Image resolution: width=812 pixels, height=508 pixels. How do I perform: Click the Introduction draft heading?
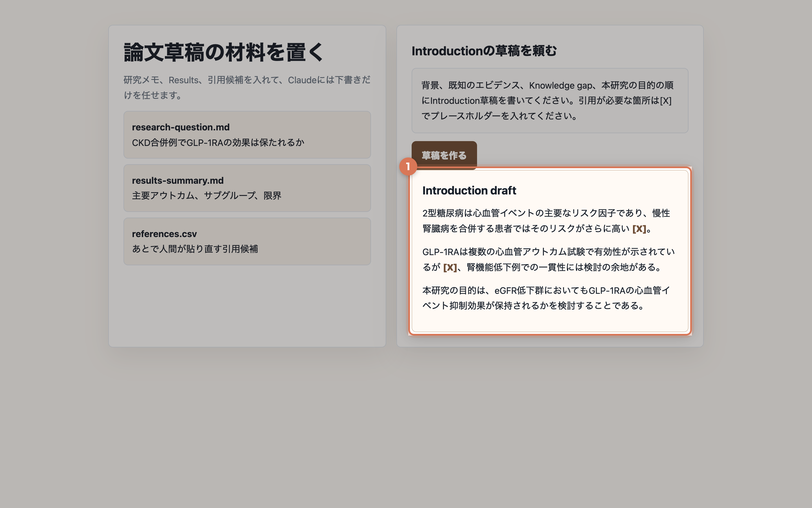(469, 190)
